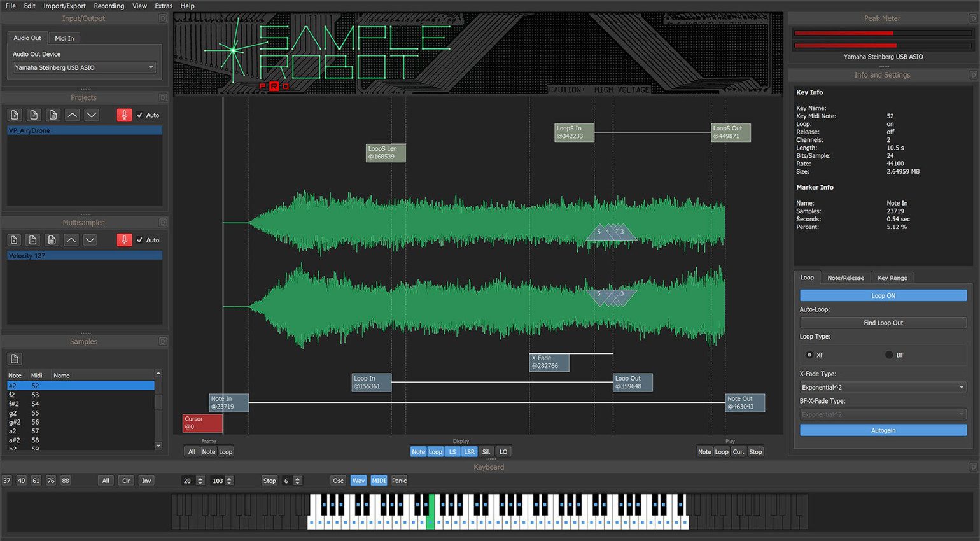Click the Step value stepper arrows

pos(297,481)
